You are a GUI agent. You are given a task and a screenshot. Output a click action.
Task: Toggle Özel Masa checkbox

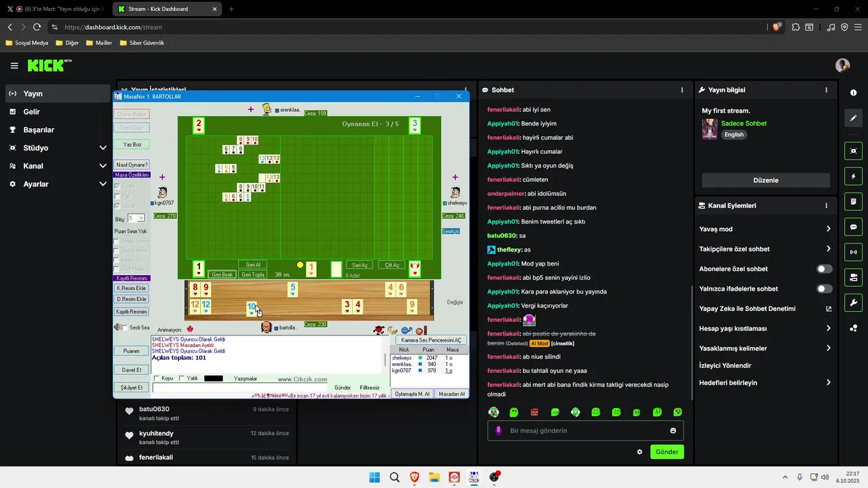click(117, 269)
